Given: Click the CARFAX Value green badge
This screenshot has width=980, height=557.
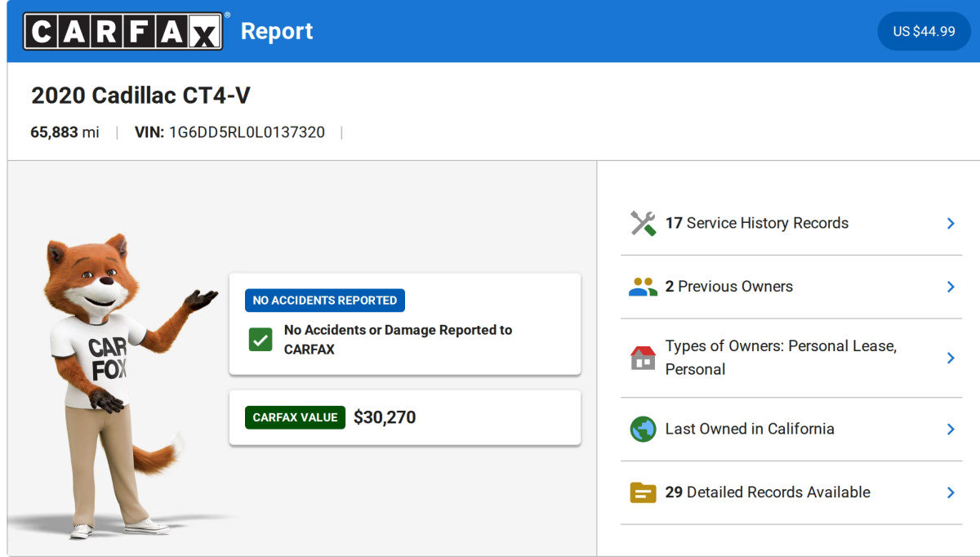Looking at the screenshot, I should tap(295, 417).
